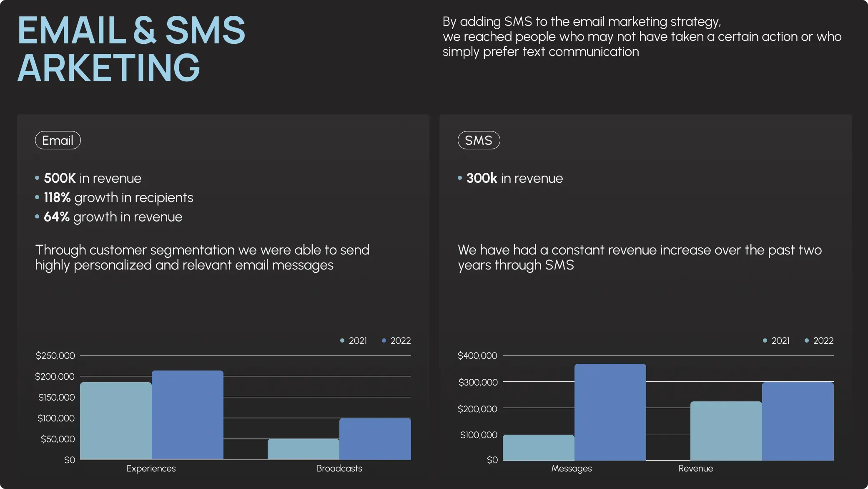Screen dimensions: 868x489
Task: Click the 300k in revenue bullet
Action: (514, 178)
